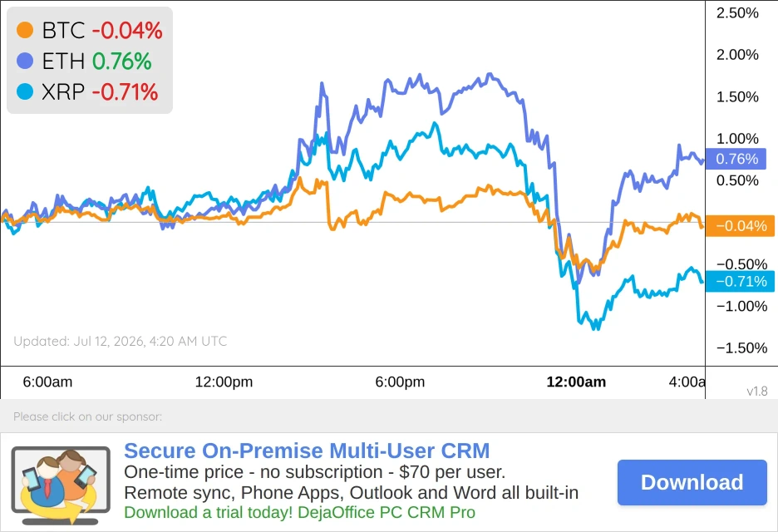Screen dimensions: 778x532
Task: Click the Updated timestamp text
Action: click(120, 341)
